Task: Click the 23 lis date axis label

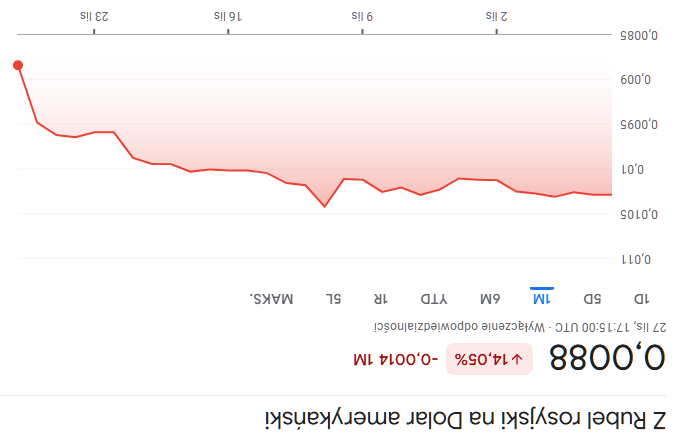Action: (94, 16)
